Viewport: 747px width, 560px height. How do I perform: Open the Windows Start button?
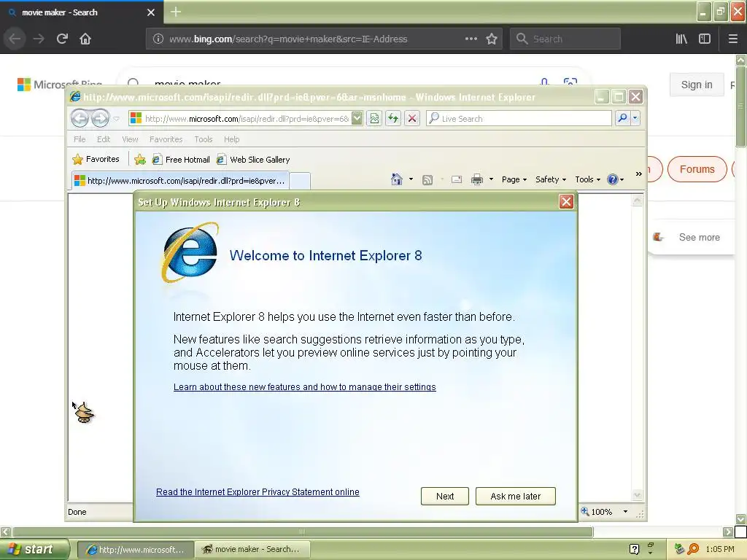tap(34, 549)
